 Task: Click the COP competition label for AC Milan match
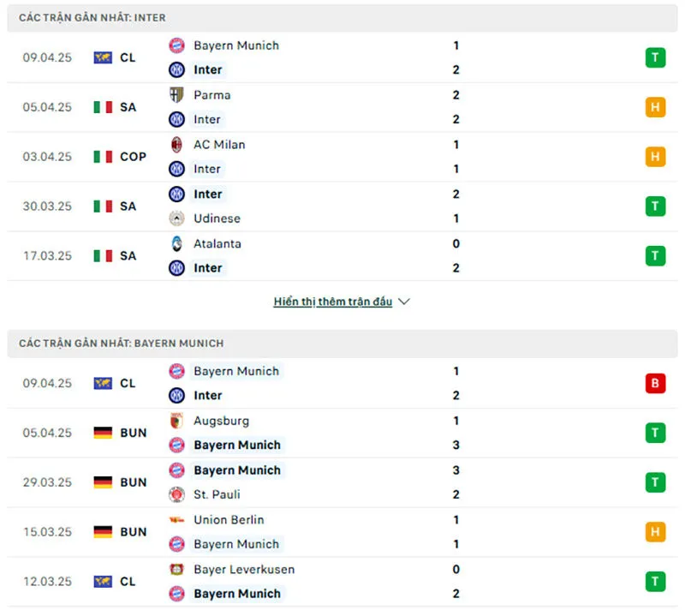point(133,157)
